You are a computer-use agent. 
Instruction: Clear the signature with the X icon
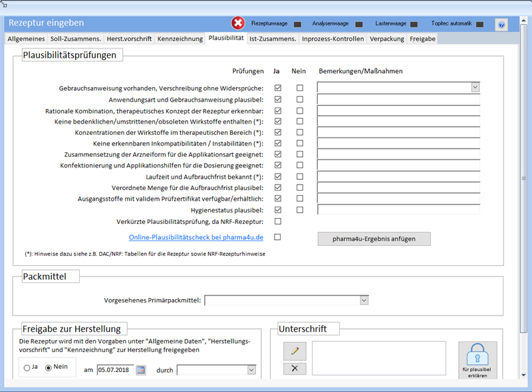(x=295, y=369)
